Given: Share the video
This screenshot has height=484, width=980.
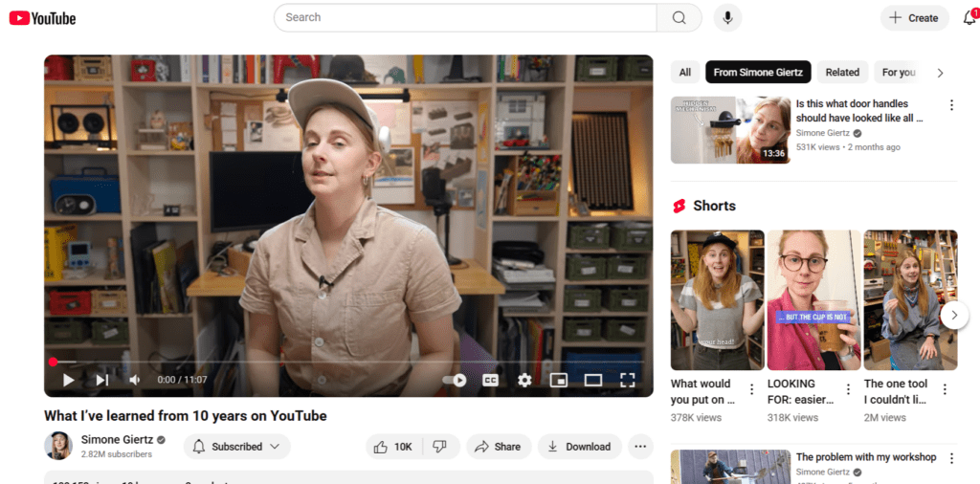Looking at the screenshot, I should tap(498, 447).
